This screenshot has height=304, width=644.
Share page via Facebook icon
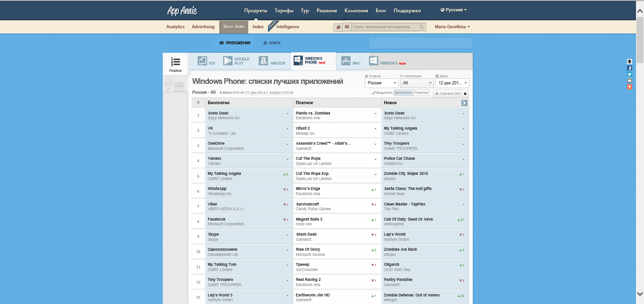[629, 68]
